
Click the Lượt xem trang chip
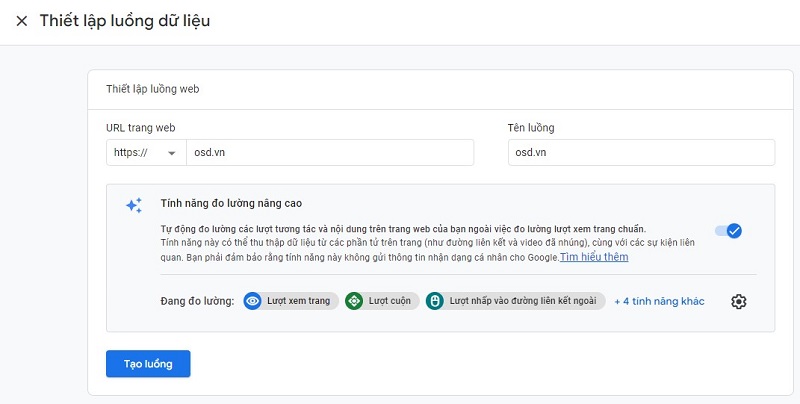pos(291,301)
